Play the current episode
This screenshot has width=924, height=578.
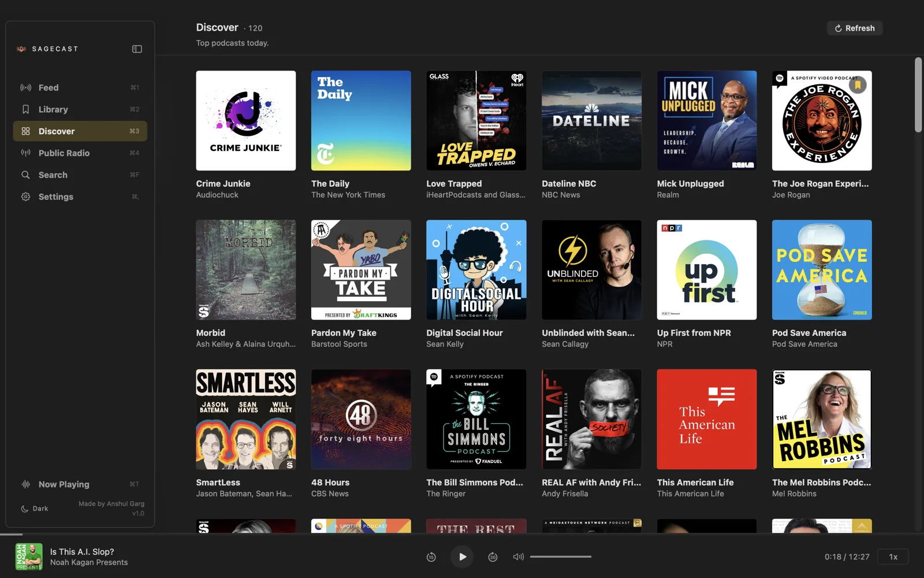(462, 557)
